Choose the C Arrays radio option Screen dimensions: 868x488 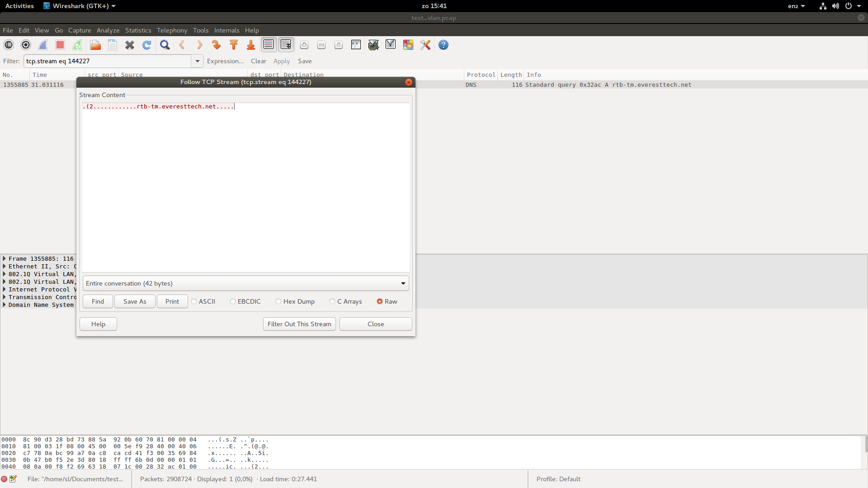pos(332,301)
